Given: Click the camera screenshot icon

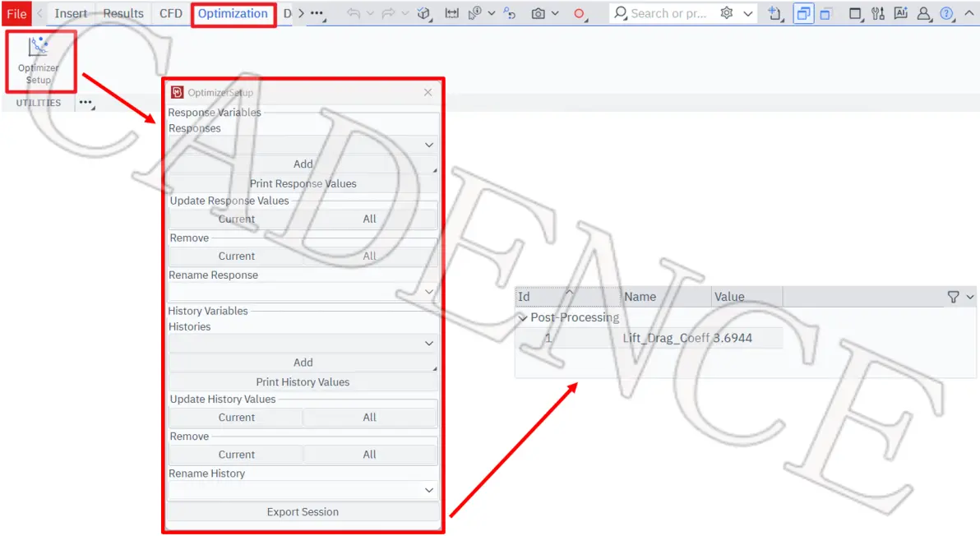Looking at the screenshot, I should 538,13.
